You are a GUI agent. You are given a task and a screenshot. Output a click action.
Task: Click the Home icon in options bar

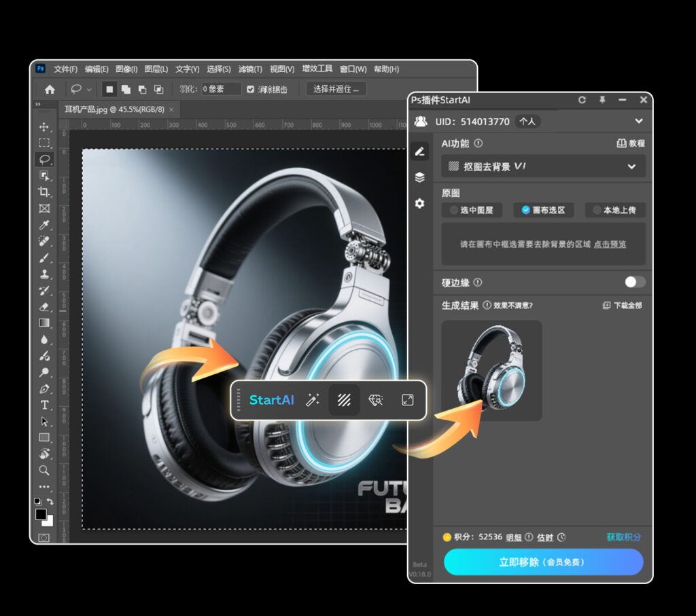[50, 90]
